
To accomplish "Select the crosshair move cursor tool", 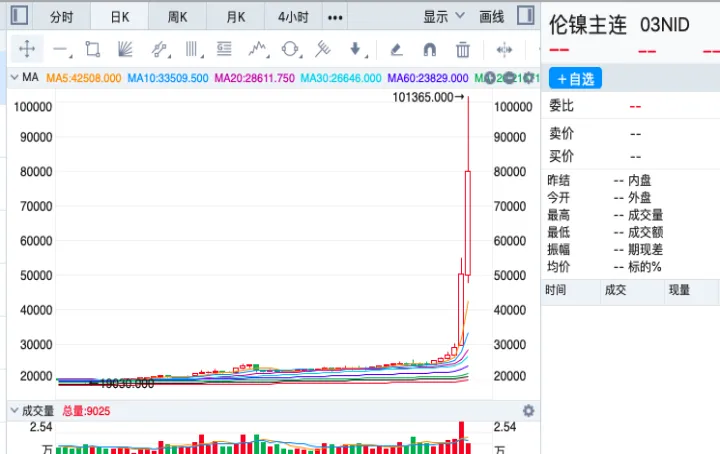I will (27, 49).
